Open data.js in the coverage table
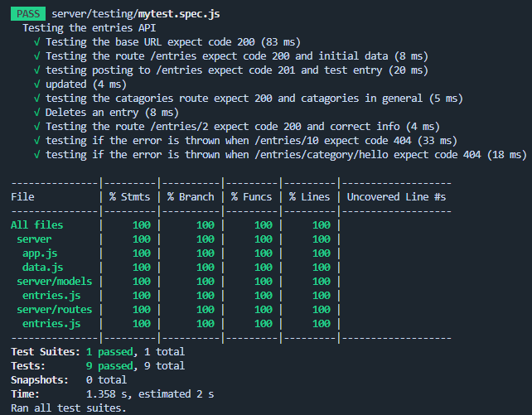The image size is (532, 415). [x=42, y=268]
